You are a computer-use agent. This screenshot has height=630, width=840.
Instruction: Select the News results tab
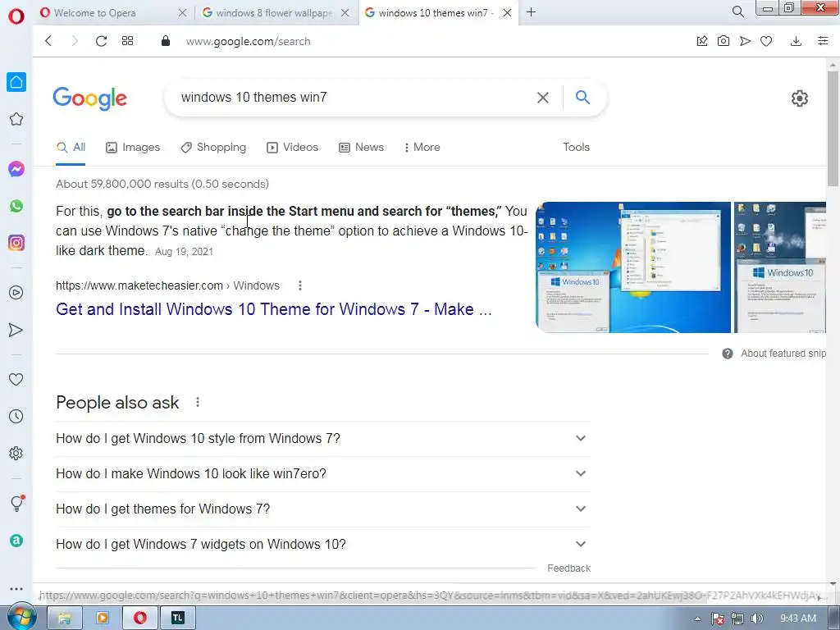[362, 148]
